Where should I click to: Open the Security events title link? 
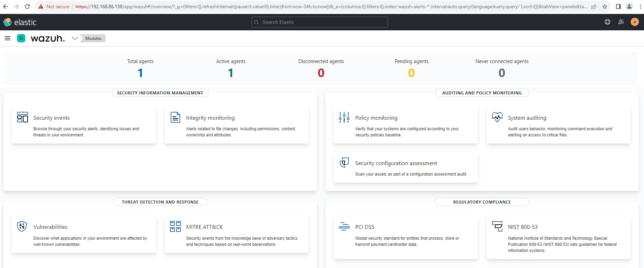pos(52,118)
